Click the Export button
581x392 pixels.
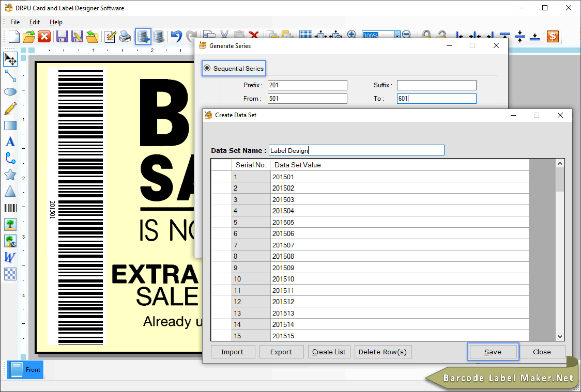(281, 352)
